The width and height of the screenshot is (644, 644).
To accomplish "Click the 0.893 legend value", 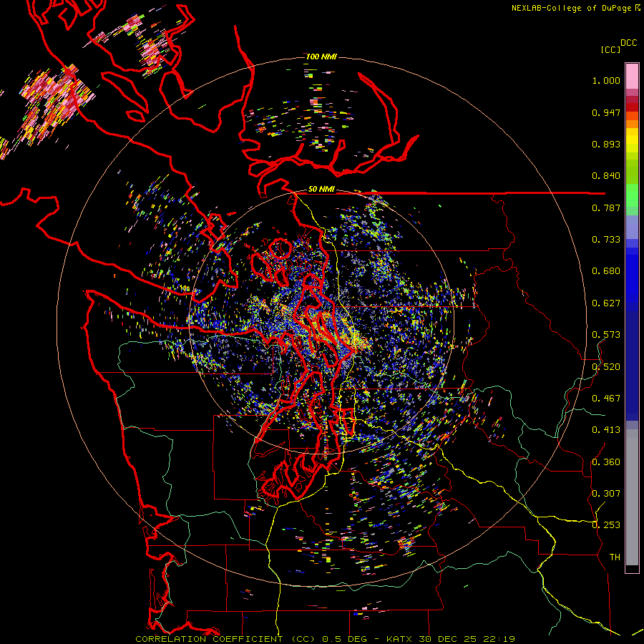I will point(606,144).
